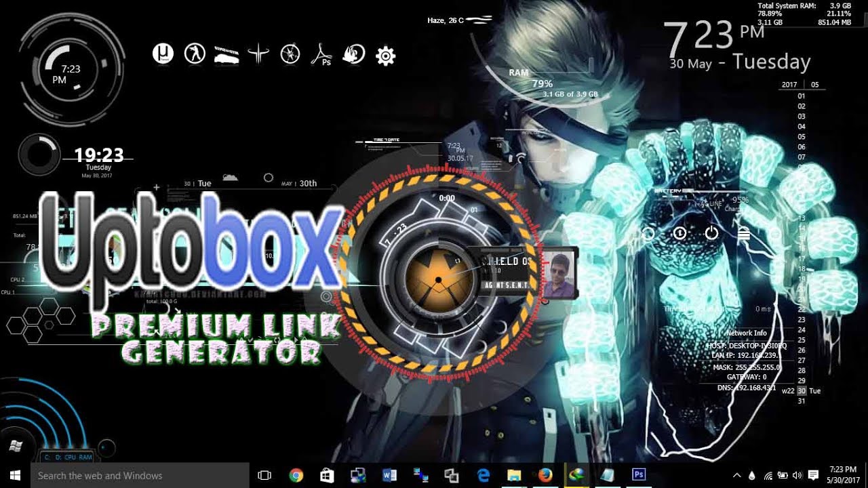The image size is (868, 488).
Task: Open the flame launcher icon
Action: click(x=353, y=54)
